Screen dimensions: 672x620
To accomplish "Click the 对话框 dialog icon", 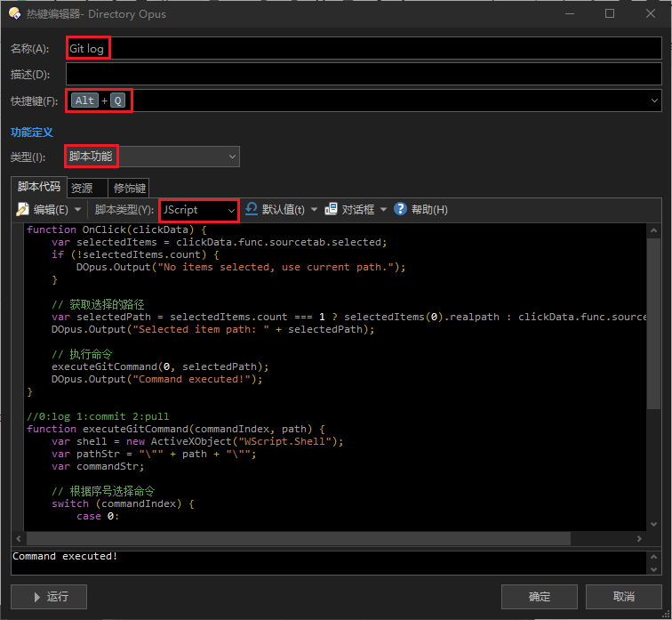I will click(331, 209).
